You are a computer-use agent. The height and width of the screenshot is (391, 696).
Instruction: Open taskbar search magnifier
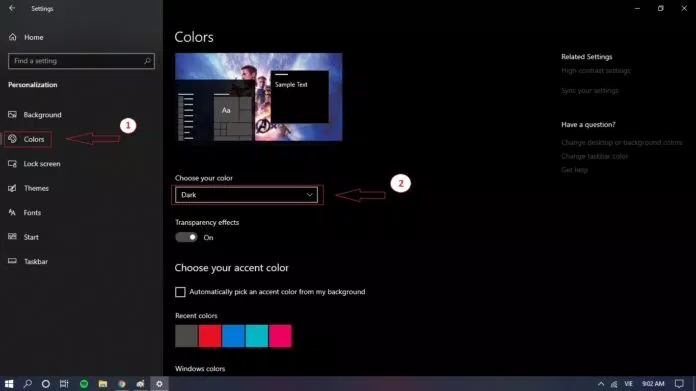tap(28, 383)
